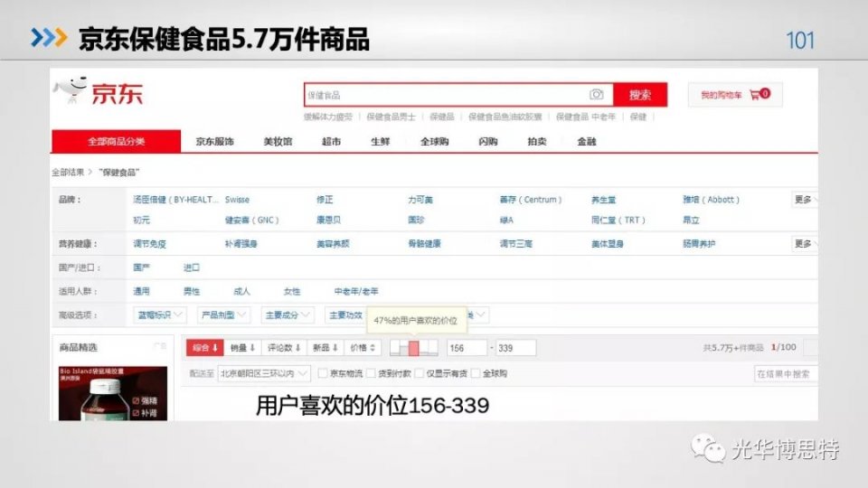Click the highlighted red price range bar
The height and width of the screenshot is (488, 868).
(x=413, y=348)
